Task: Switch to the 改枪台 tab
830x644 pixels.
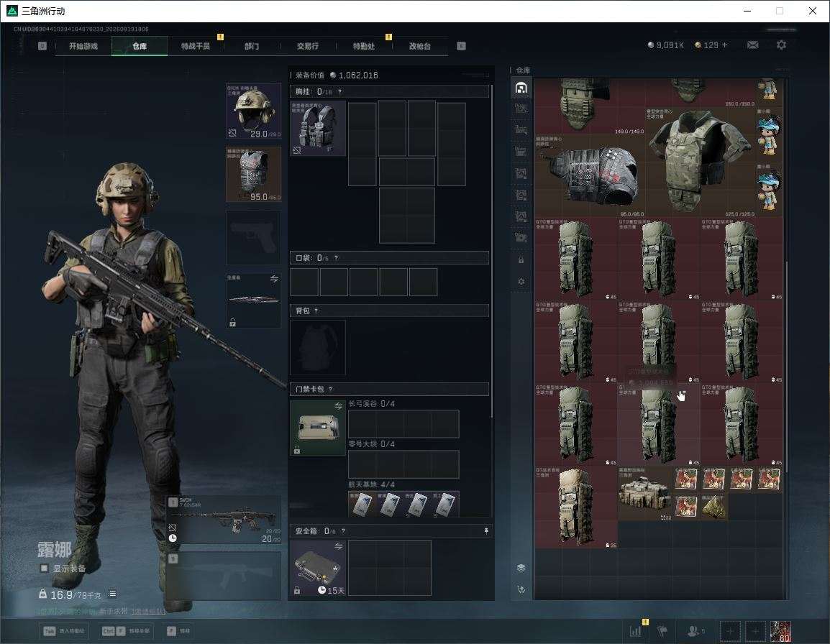Action: coord(420,46)
